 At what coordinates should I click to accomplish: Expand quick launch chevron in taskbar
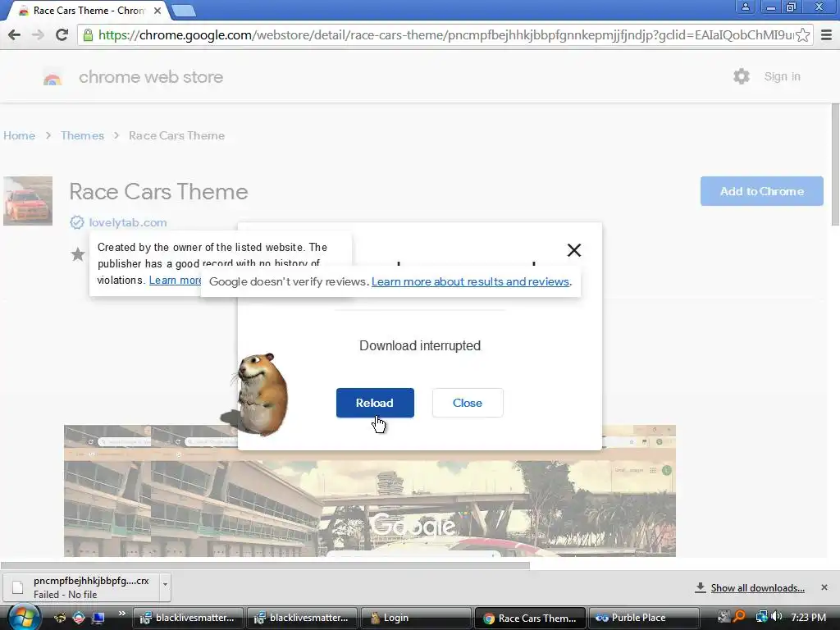(x=121, y=614)
